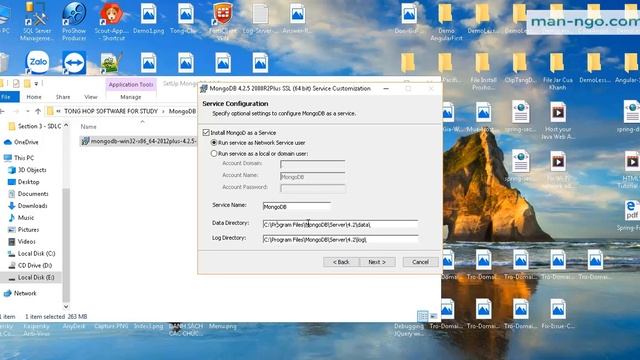Open Scout-App Shortcut desktop icon
The height and width of the screenshot is (360, 640).
click(111, 21)
